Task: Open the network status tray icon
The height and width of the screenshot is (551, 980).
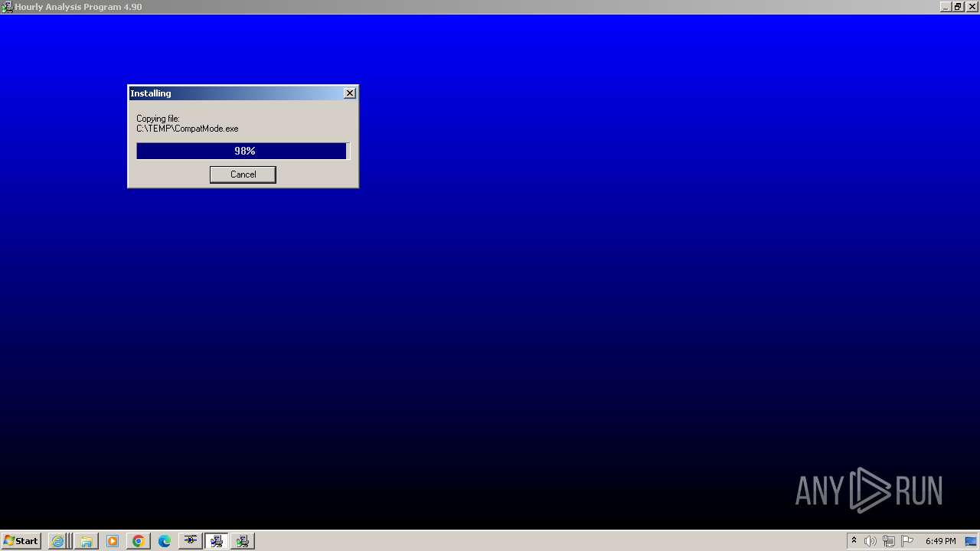Action: coord(889,541)
